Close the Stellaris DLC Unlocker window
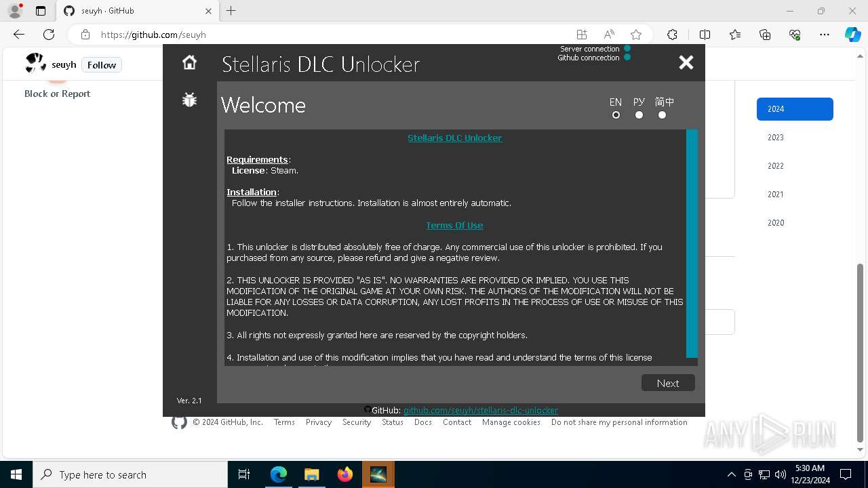868x488 pixels. [x=686, y=62]
